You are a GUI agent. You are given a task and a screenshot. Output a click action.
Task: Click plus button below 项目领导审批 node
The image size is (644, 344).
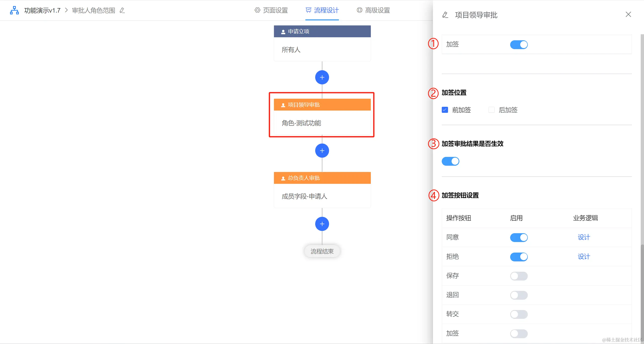pyautogui.click(x=322, y=151)
